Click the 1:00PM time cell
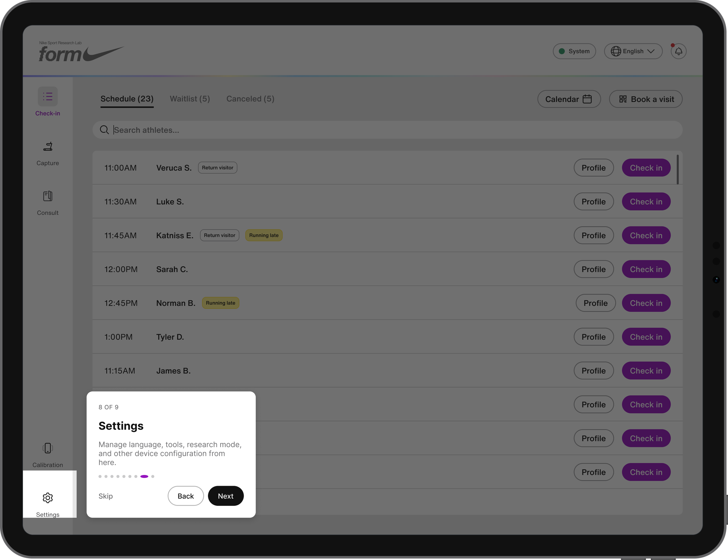Screen dimensions: 728x560 coord(118,337)
